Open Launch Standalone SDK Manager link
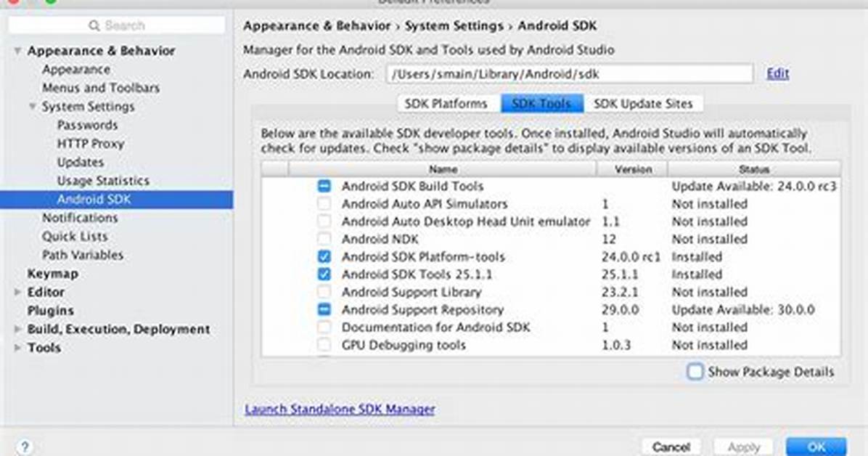This screenshot has height=456, width=868. [340, 410]
